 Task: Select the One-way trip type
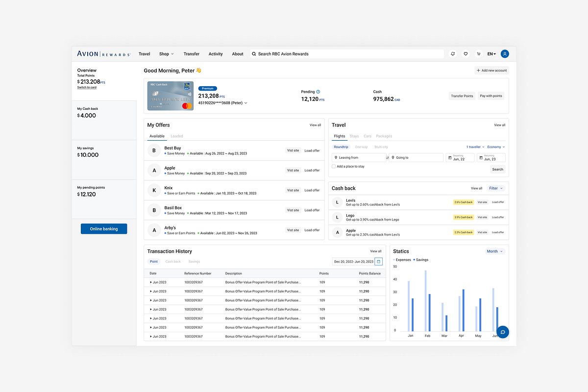point(361,147)
